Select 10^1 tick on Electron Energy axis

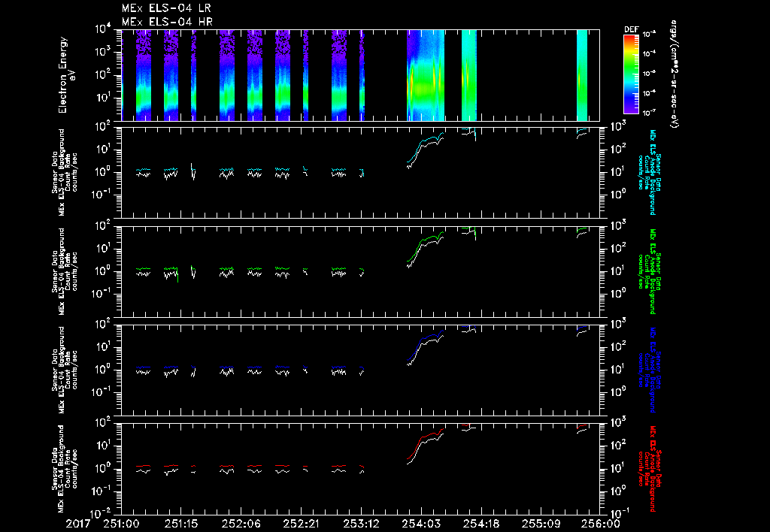pyautogui.click(x=102, y=98)
